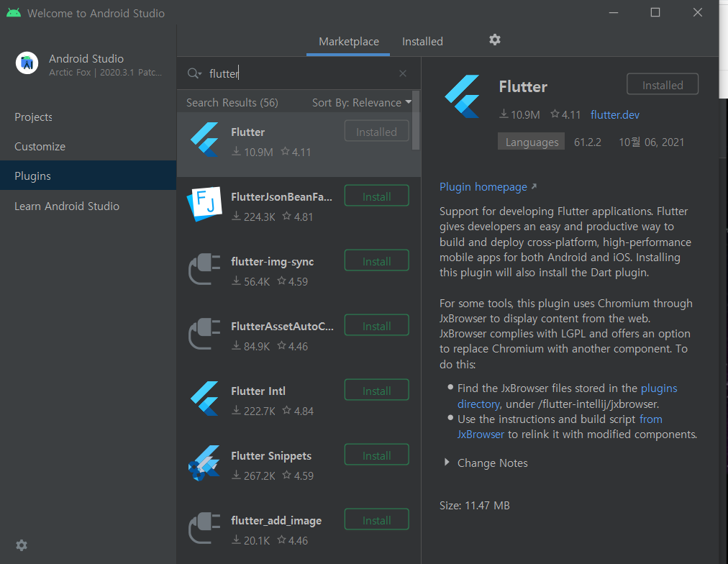Select flutter-img-sync plugin name
The height and width of the screenshot is (564, 728).
(x=273, y=262)
